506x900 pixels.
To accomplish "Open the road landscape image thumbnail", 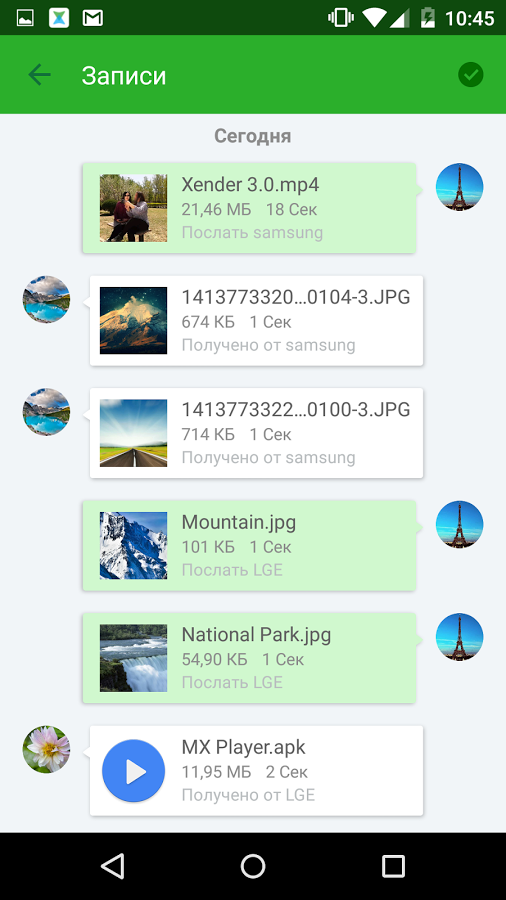I will [133, 433].
